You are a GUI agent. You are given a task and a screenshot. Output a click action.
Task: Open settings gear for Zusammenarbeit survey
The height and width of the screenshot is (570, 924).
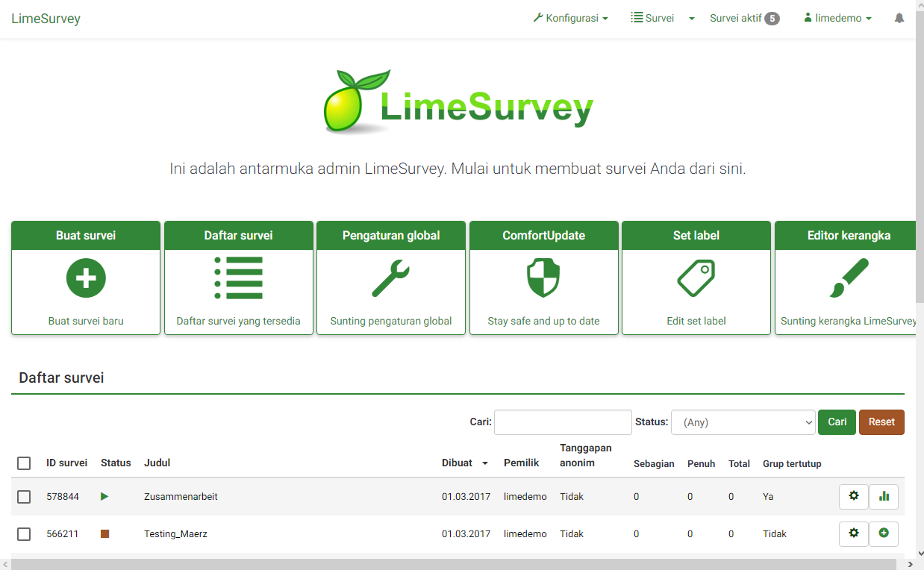[854, 496]
